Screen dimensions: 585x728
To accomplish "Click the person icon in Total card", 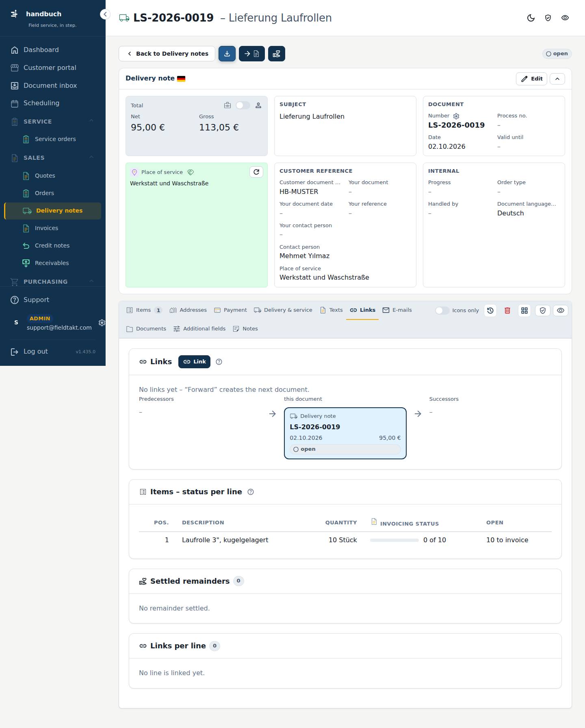I will click(x=258, y=105).
